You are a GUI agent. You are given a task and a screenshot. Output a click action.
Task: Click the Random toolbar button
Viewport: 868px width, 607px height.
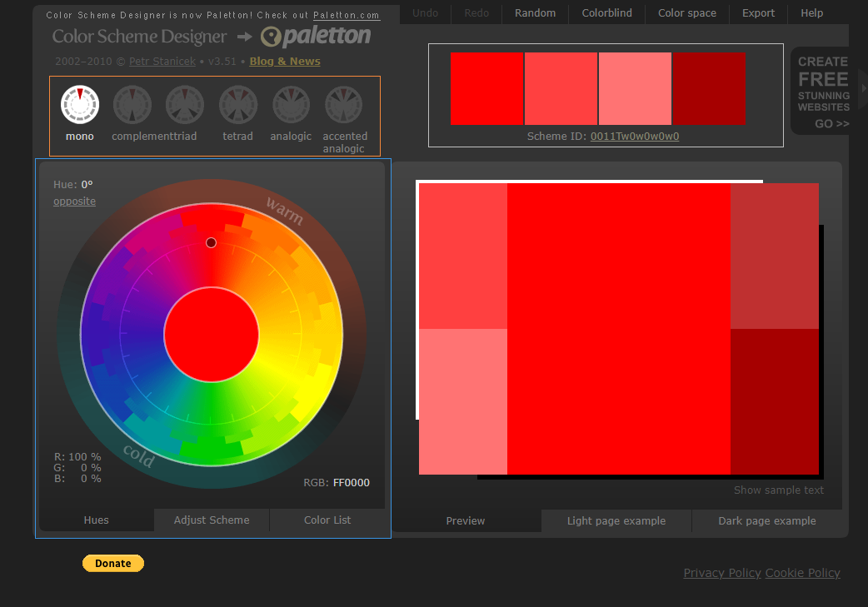click(x=535, y=13)
